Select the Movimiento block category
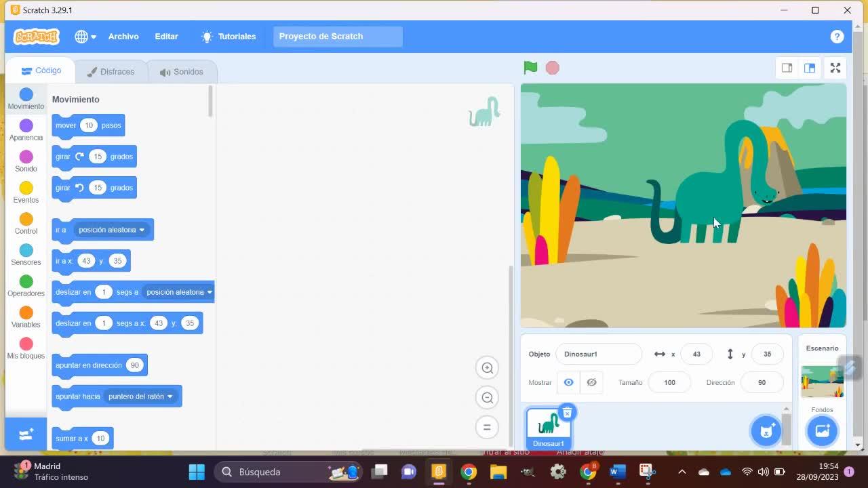868x488 pixels. [x=26, y=98]
